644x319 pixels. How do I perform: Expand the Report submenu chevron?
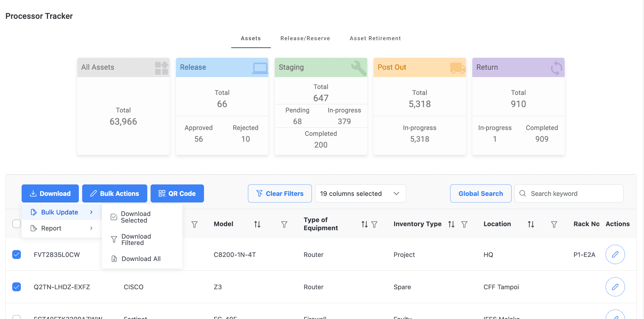(91, 228)
